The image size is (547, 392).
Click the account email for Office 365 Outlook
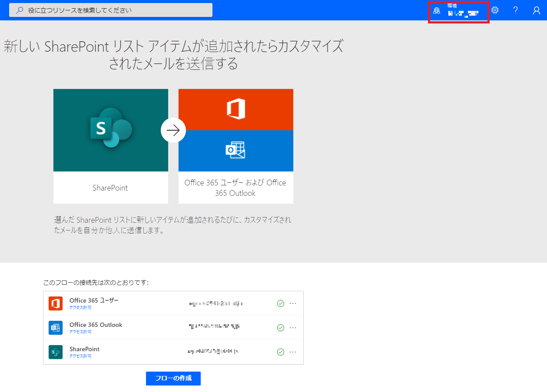[214, 326]
